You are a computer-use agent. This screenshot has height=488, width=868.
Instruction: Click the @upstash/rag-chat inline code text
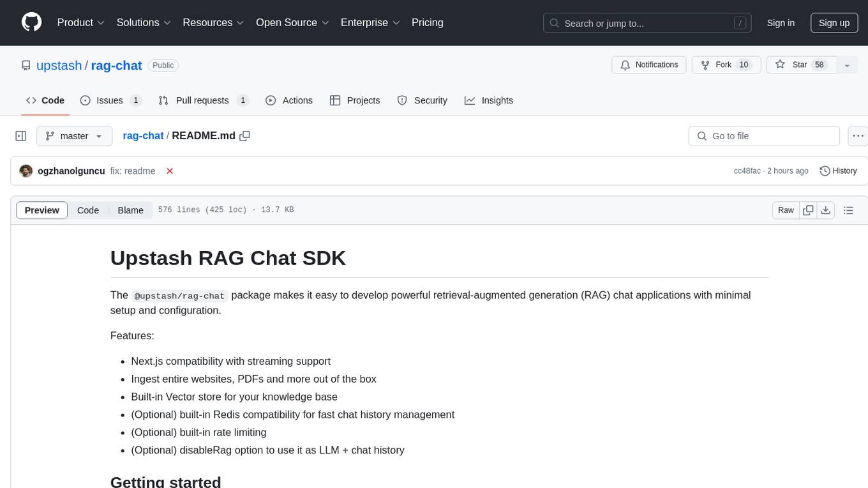click(179, 296)
